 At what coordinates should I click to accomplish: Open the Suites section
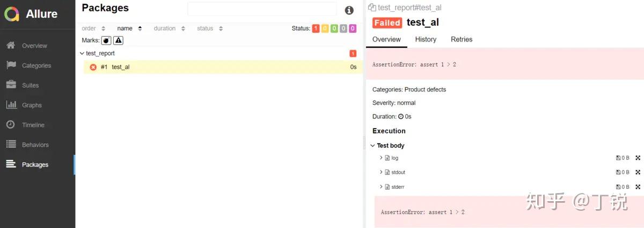[30, 85]
